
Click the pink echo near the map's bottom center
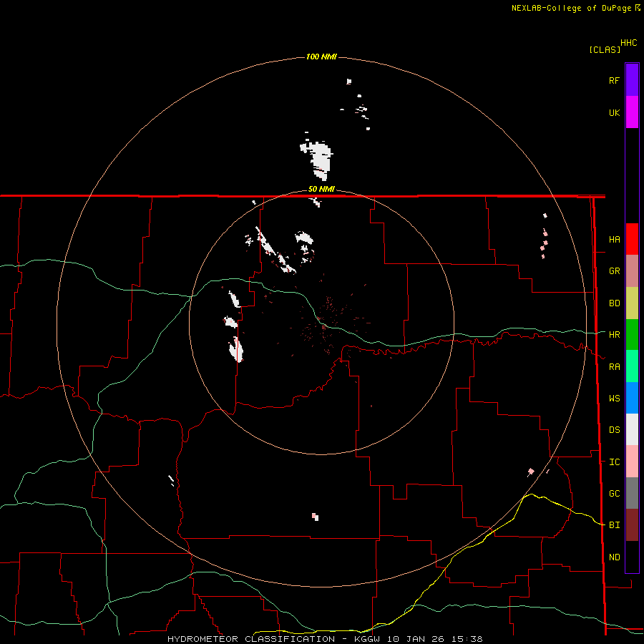315,517
